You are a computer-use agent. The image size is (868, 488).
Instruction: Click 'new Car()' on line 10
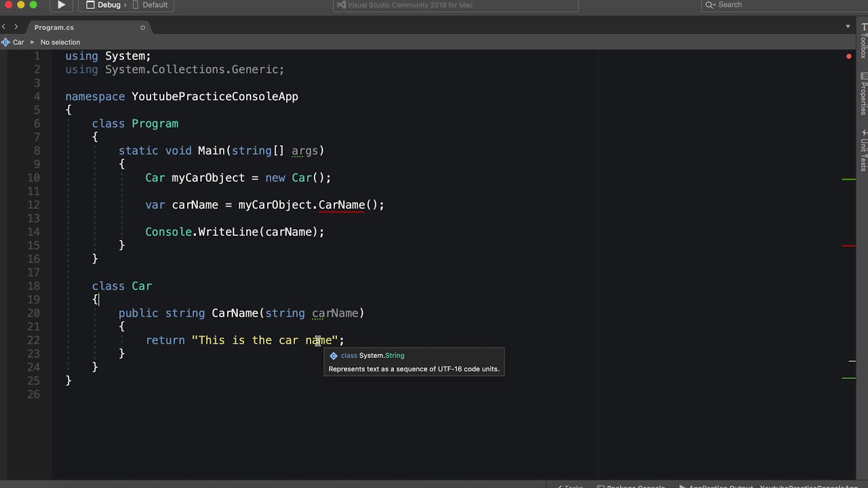tap(295, 178)
